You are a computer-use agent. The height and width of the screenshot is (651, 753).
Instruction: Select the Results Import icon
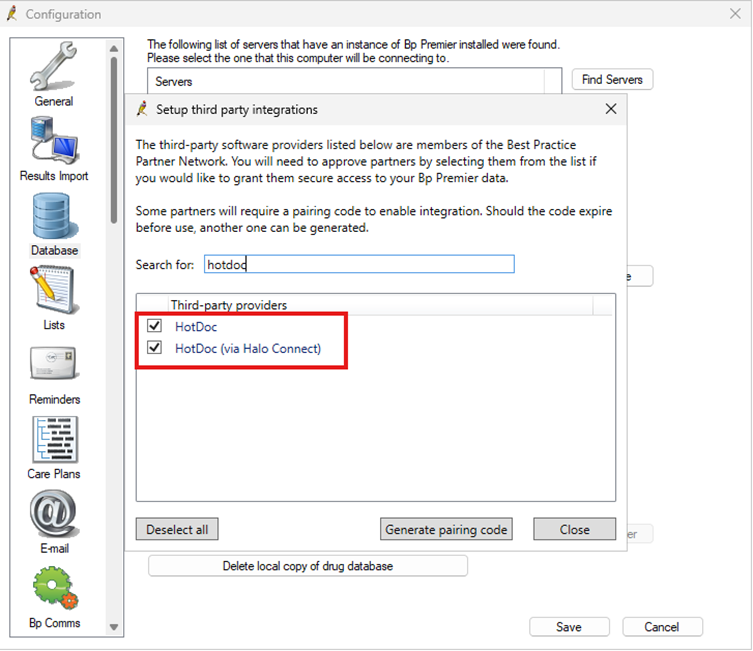click(54, 142)
